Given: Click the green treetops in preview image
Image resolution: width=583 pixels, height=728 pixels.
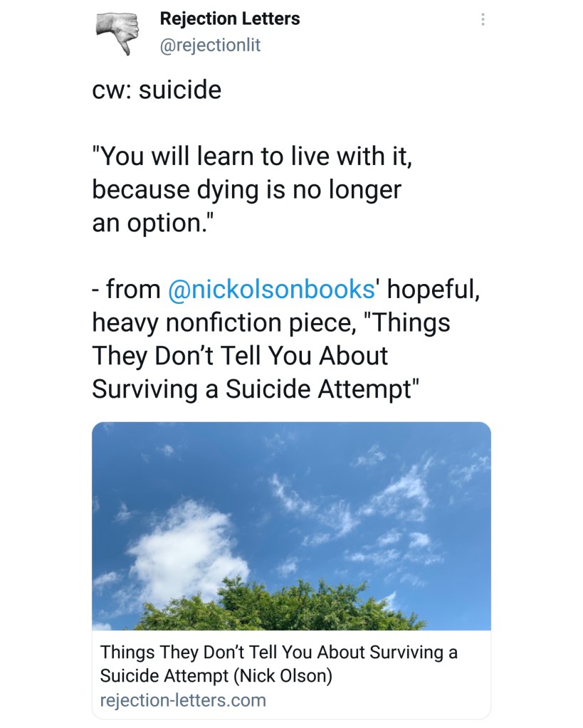Looking at the screenshot, I should pyautogui.click(x=285, y=607).
